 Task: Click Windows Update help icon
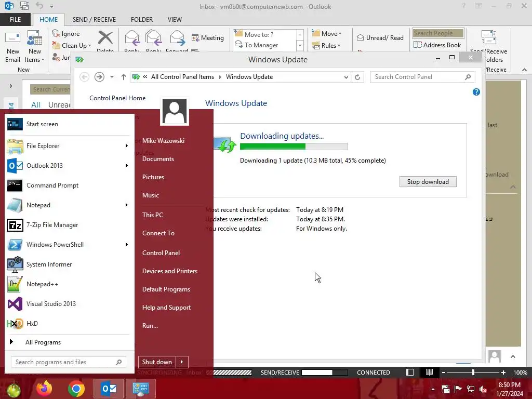tap(476, 92)
